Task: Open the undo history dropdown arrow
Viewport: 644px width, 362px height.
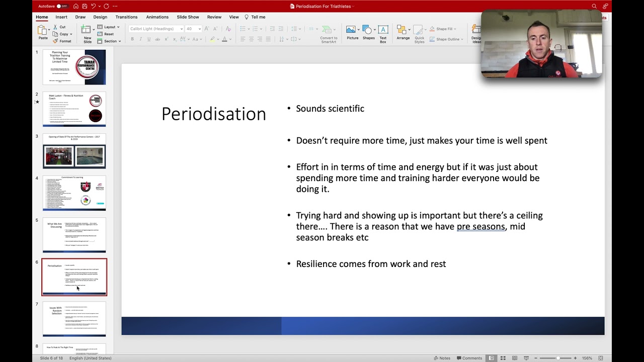Action: pos(99,6)
